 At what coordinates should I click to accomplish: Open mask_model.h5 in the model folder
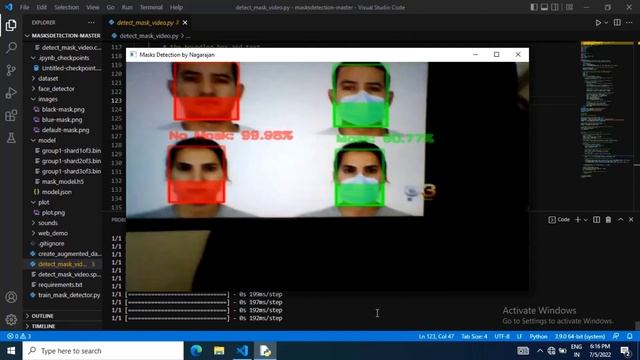(62, 182)
